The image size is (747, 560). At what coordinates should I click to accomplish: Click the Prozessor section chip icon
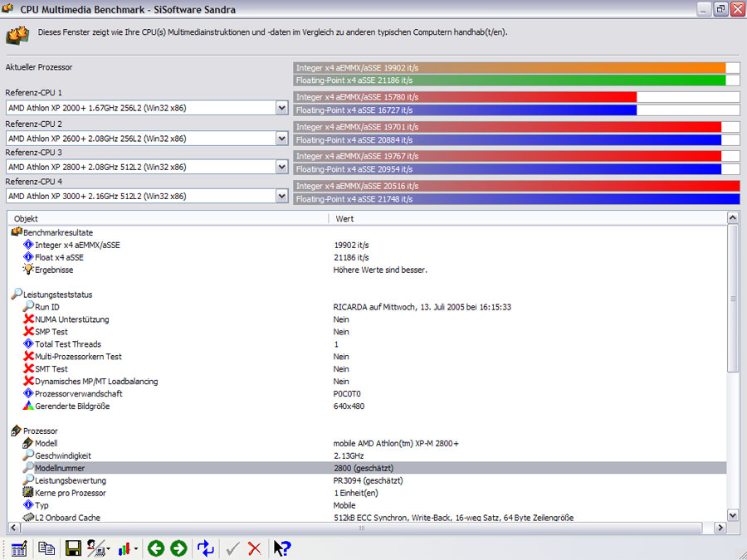point(17,431)
